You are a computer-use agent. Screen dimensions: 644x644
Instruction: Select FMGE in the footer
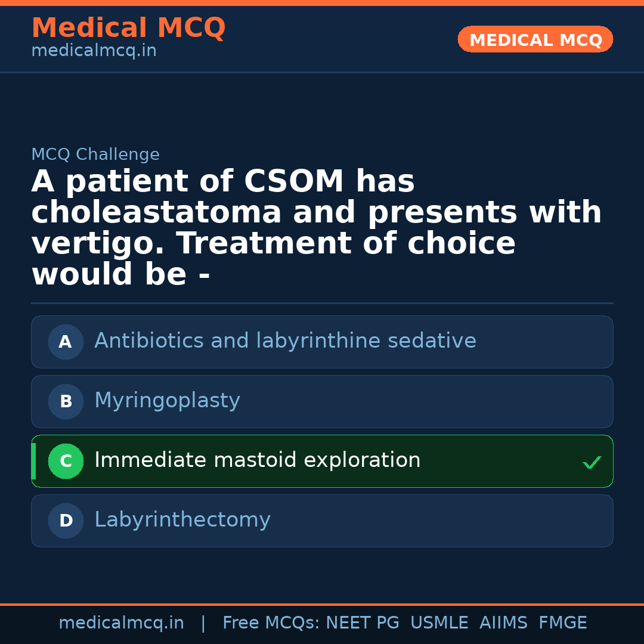[x=562, y=623]
